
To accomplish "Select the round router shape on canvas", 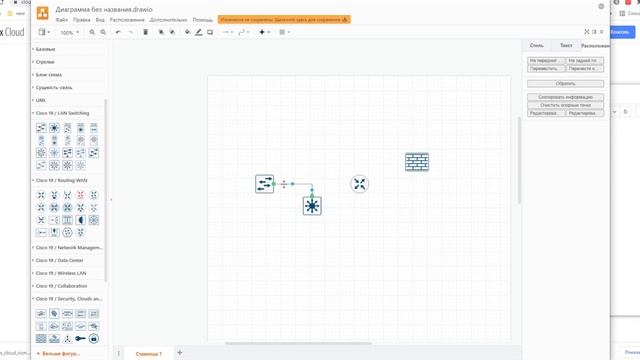I will (360, 184).
